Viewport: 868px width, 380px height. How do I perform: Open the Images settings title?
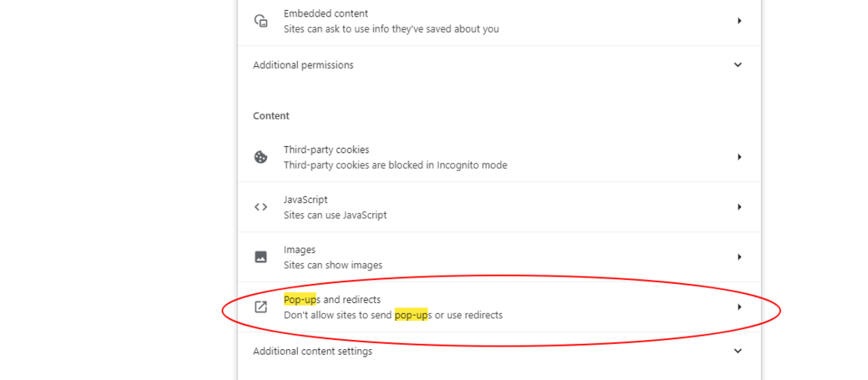tap(300, 250)
